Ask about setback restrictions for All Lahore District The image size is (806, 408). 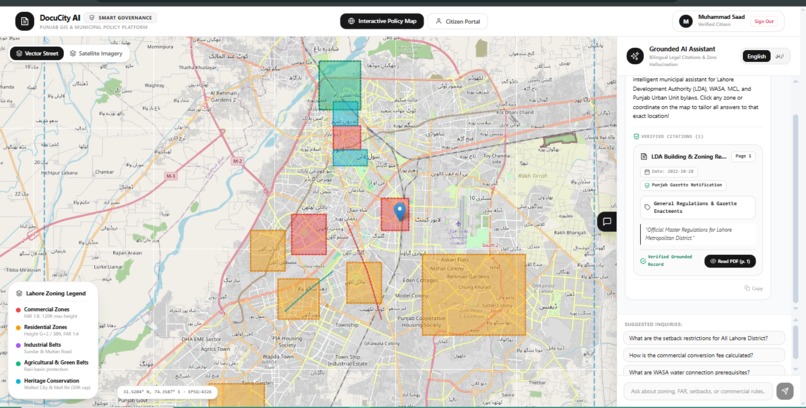coord(704,338)
